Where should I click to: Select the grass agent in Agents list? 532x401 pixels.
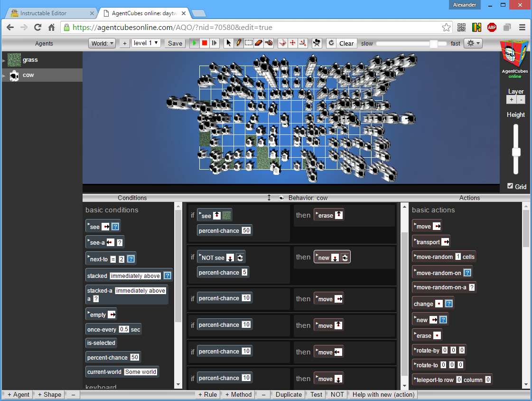point(42,60)
